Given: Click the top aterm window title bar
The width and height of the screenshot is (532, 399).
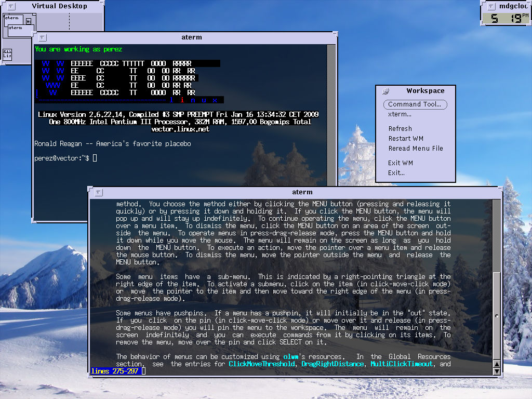Looking at the screenshot, I should click(191, 37).
